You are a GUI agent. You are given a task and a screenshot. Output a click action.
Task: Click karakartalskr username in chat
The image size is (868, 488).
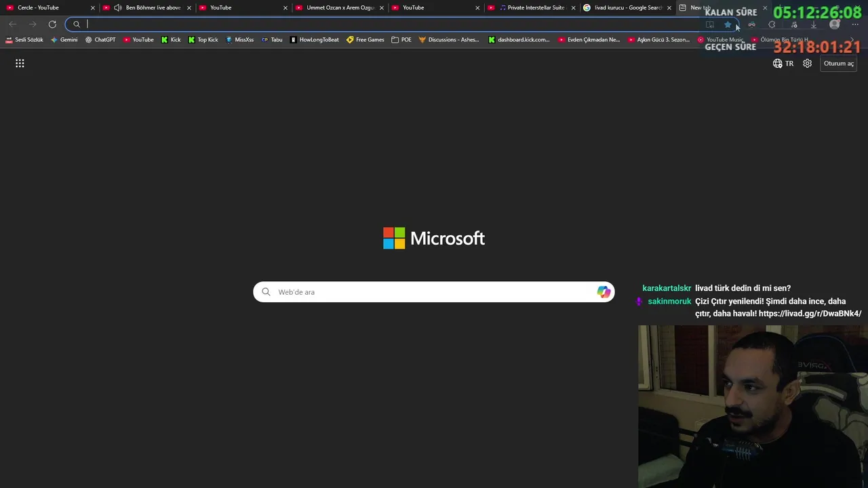point(667,288)
